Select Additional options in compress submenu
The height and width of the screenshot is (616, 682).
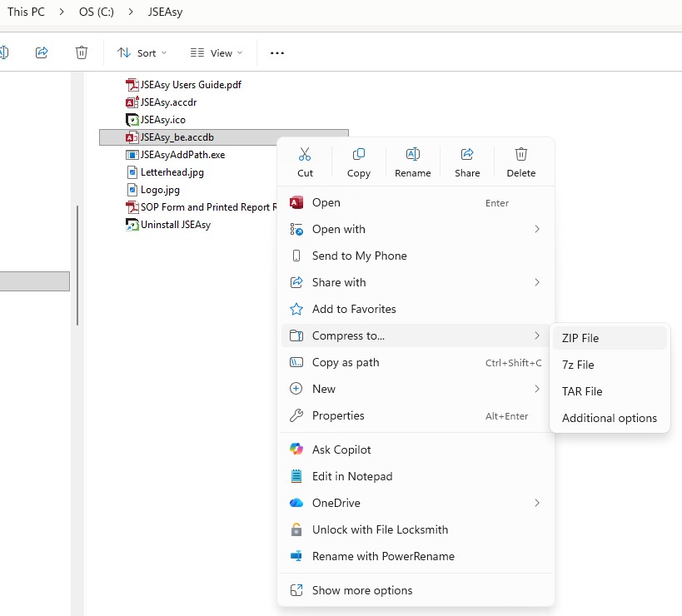coord(610,418)
